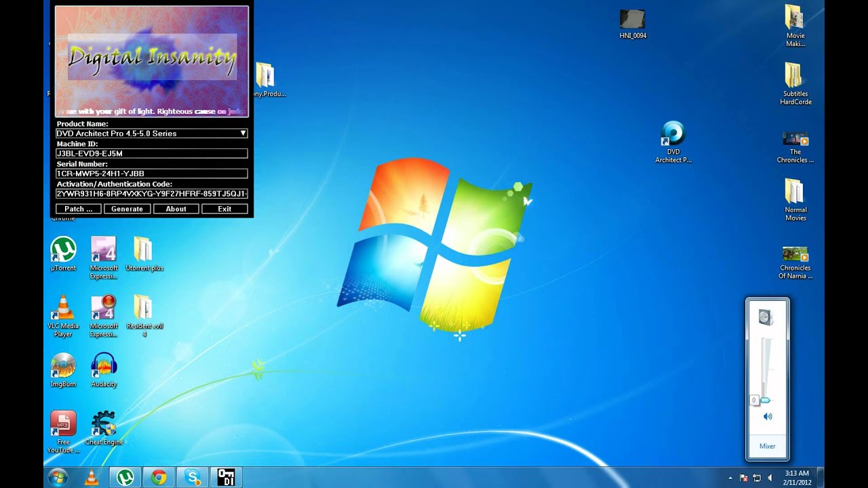This screenshot has width=868, height=488.
Task: Click the volume slider handle
Action: click(x=765, y=401)
